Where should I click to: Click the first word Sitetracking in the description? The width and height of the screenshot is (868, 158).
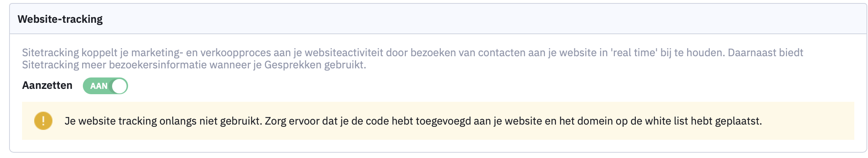pyautogui.click(x=51, y=52)
